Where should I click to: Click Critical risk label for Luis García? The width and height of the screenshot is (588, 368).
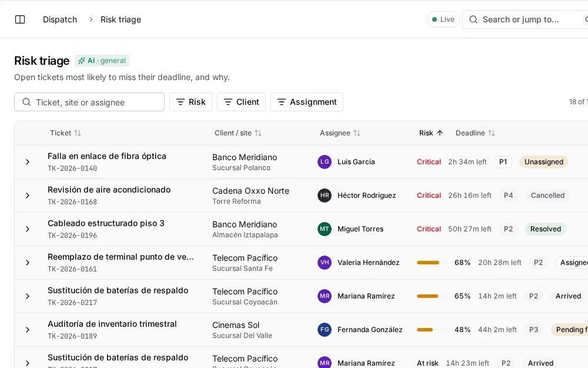(x=429, y=162)
